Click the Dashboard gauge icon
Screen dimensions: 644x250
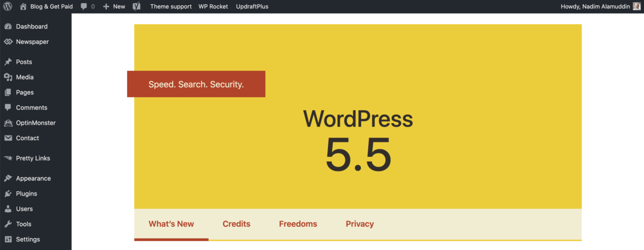tap(8, 26)
